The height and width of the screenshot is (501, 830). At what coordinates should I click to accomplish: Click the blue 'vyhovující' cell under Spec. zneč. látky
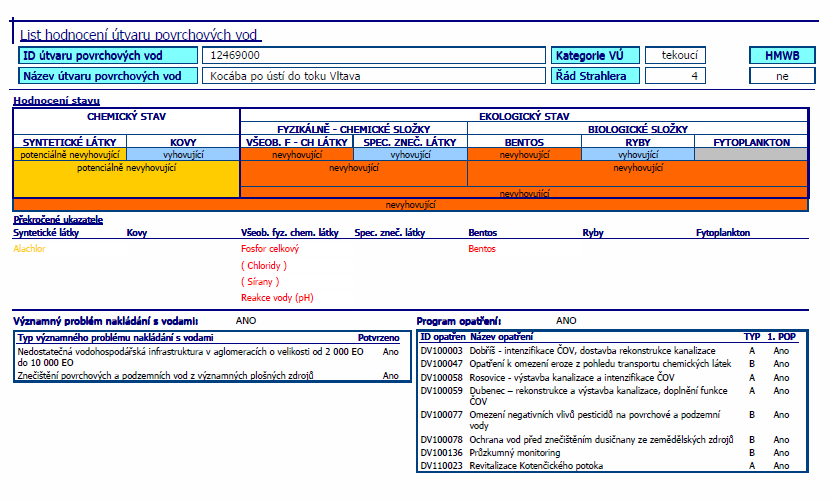pos(410,155)
